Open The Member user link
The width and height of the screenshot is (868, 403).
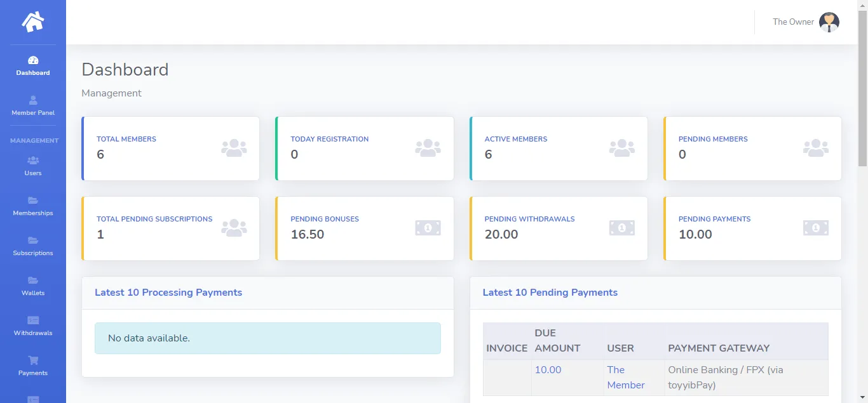625,377
